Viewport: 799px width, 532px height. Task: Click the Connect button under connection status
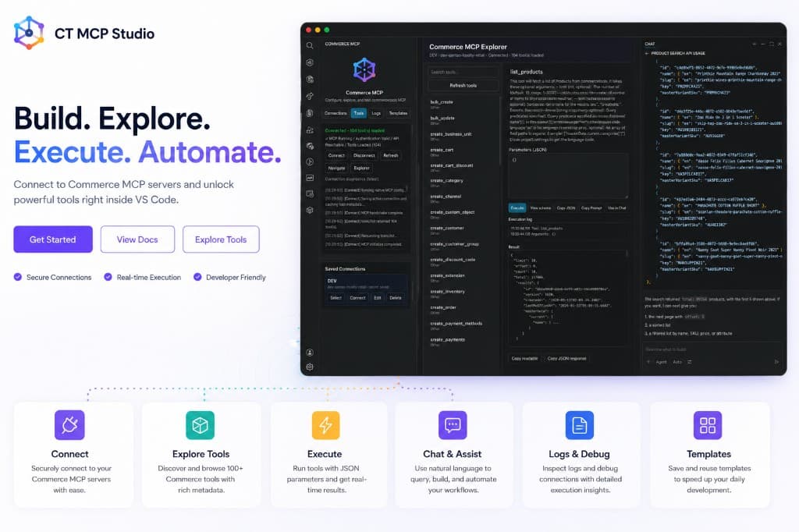(x=336, y=155)
